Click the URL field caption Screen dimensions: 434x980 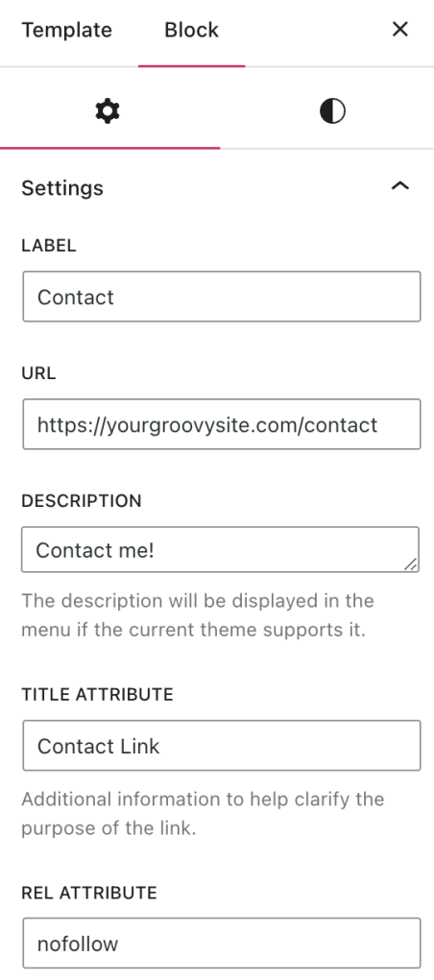38,373
